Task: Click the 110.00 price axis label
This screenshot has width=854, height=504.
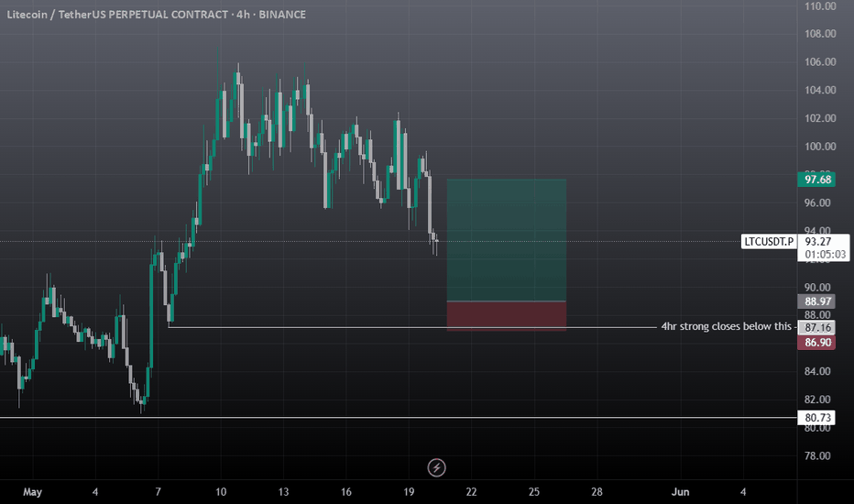Action: coord(820,6)
